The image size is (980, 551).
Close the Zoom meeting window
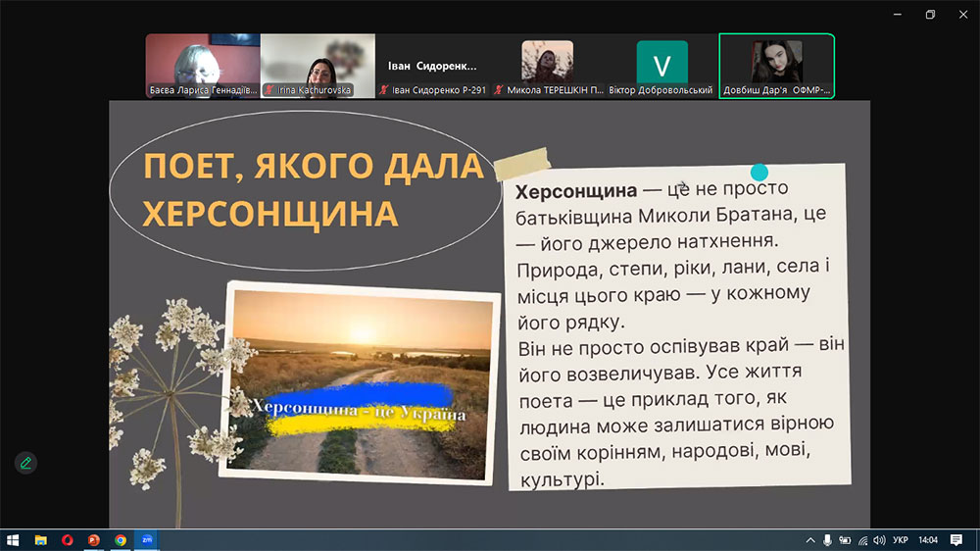click(963, 15)
